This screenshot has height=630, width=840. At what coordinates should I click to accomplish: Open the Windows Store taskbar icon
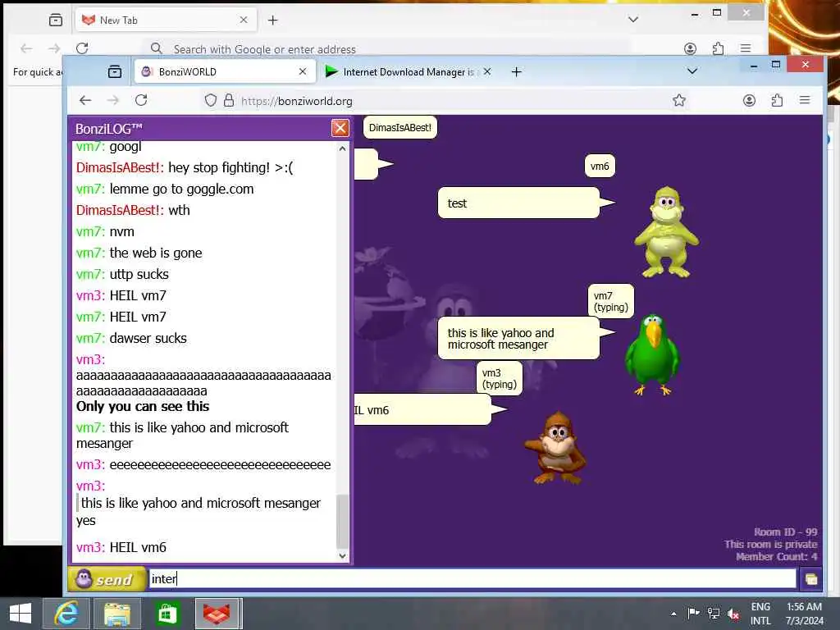click(167, 614)
